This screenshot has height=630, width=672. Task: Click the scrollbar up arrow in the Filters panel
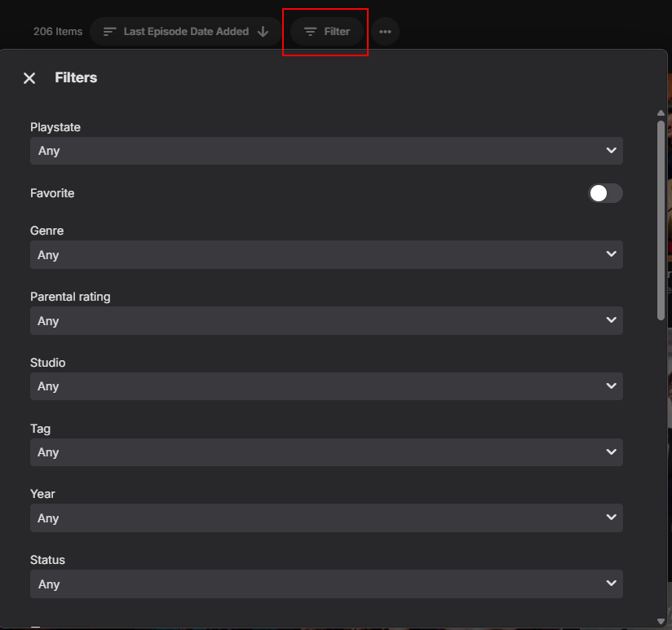coord(661,113)
